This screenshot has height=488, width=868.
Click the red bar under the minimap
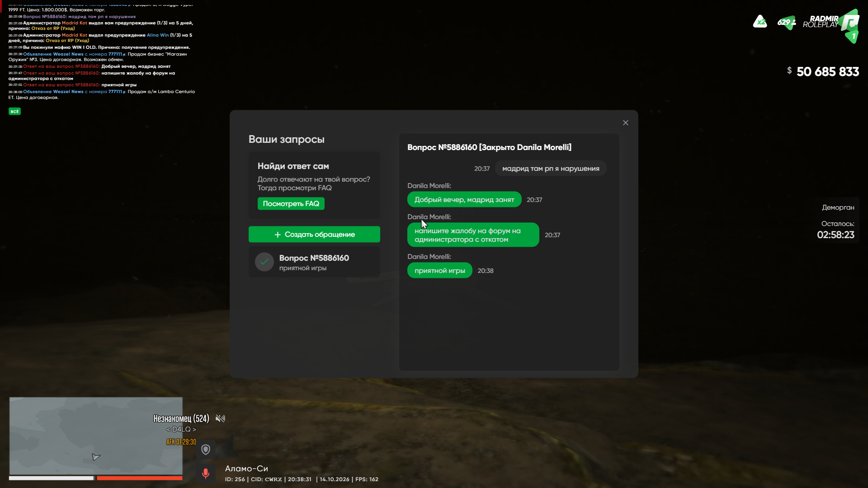139,478
